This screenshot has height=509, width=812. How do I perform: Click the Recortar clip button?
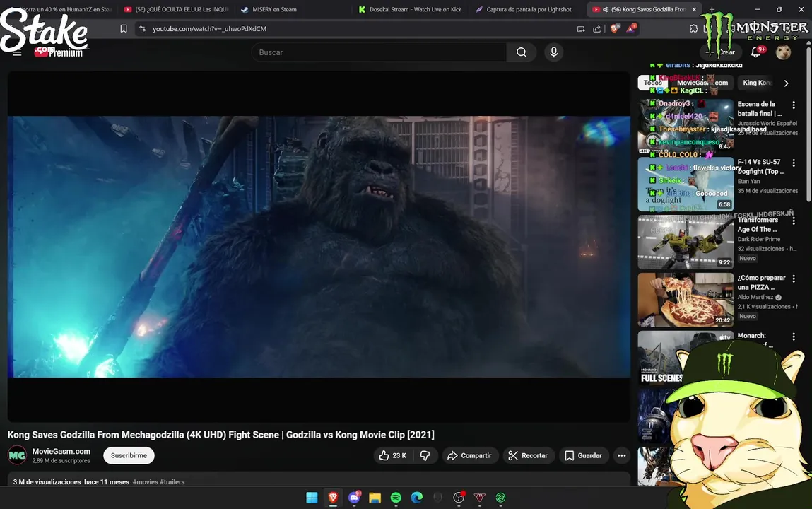pos(528,456)
